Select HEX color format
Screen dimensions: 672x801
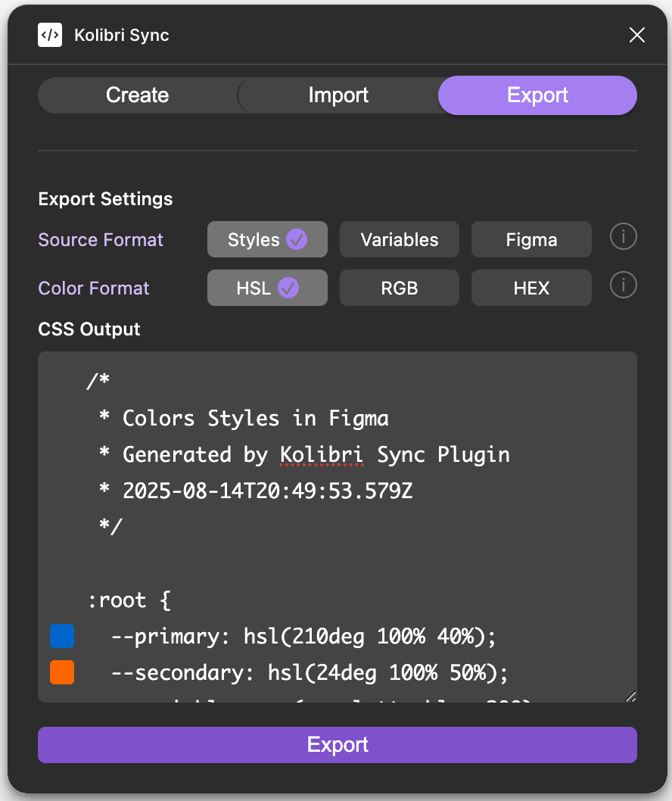point(531,288)
